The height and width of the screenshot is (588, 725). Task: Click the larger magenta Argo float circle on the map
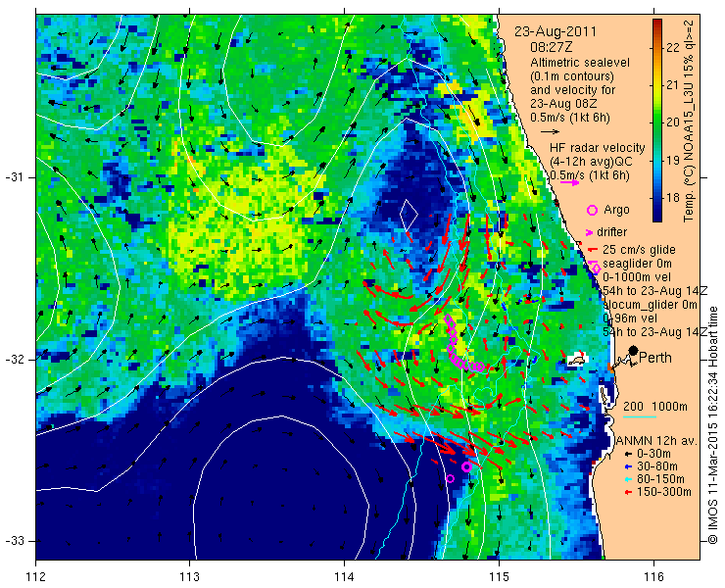click(x=466, y=467)
